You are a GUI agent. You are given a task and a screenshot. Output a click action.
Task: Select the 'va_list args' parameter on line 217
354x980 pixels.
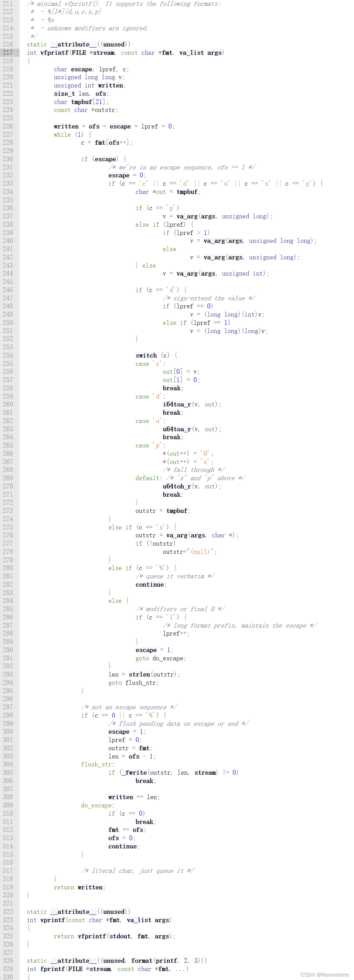pyautogui.click(x=200, y=52)
